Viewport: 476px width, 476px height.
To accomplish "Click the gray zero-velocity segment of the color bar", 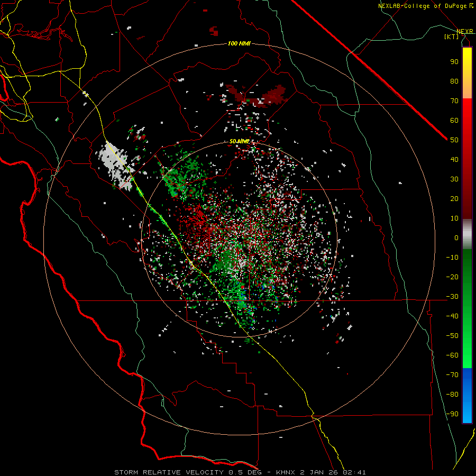I will pos(467,234).
